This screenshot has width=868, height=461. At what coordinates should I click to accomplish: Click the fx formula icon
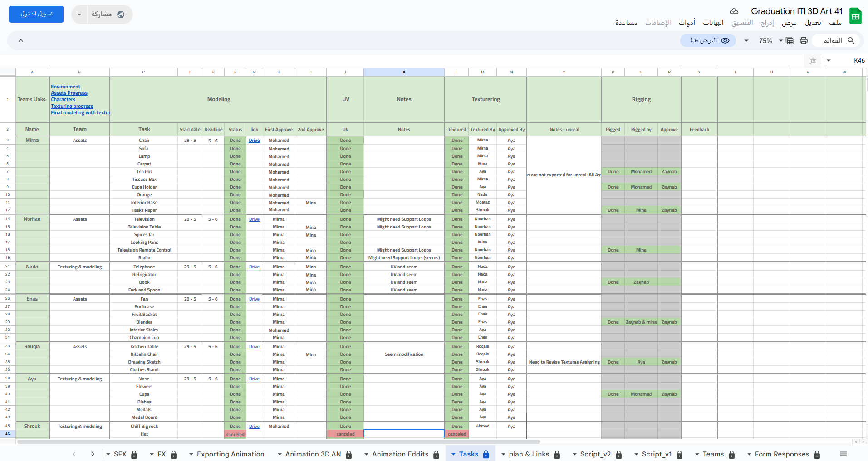813,61
